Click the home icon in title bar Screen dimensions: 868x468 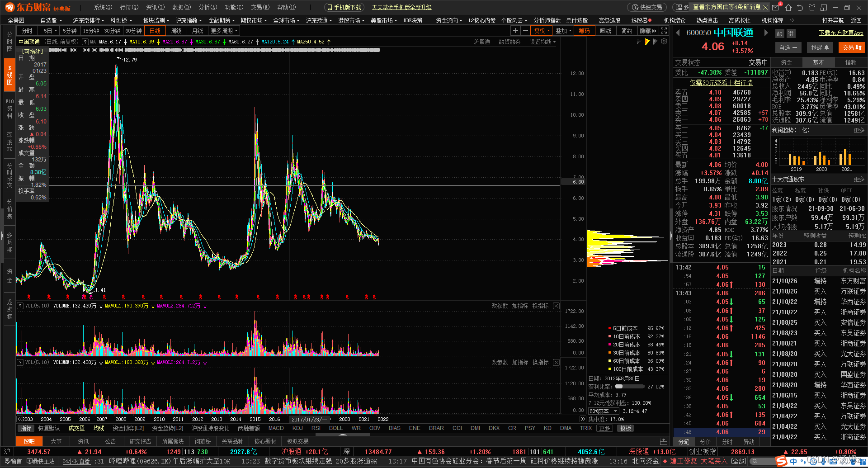pyautogui.click(x=788, y=7)
